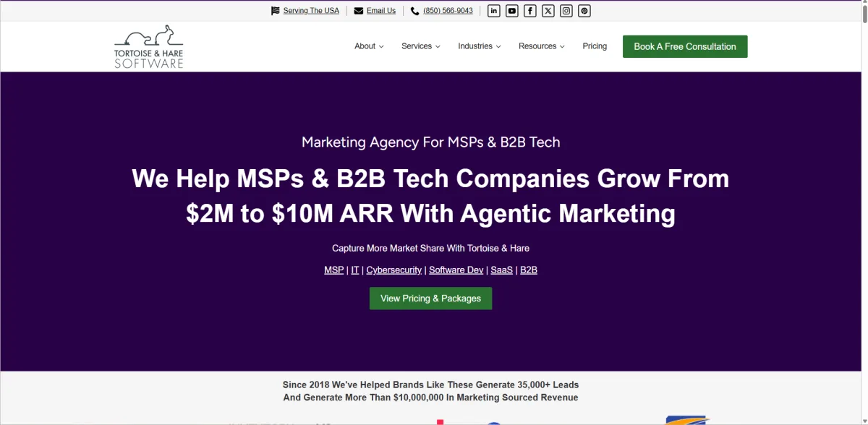
Task: Click 'Capture More Market Share With Tortoise & Hare' text
Action: click(430, 248)
